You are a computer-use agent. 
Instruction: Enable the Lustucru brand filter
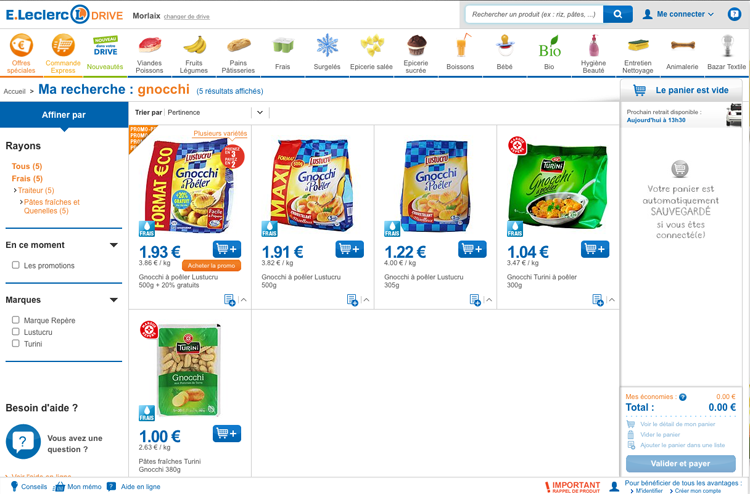click(x=16, y=331)
